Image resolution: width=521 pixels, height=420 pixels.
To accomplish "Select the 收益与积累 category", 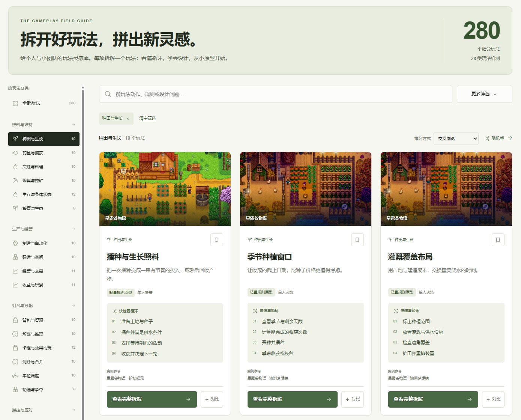I will 44,285.
